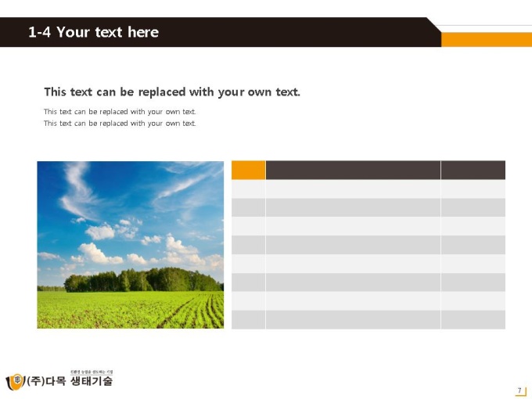
Task: Click the company shield logo icon
Action: [x=15, y=382]
